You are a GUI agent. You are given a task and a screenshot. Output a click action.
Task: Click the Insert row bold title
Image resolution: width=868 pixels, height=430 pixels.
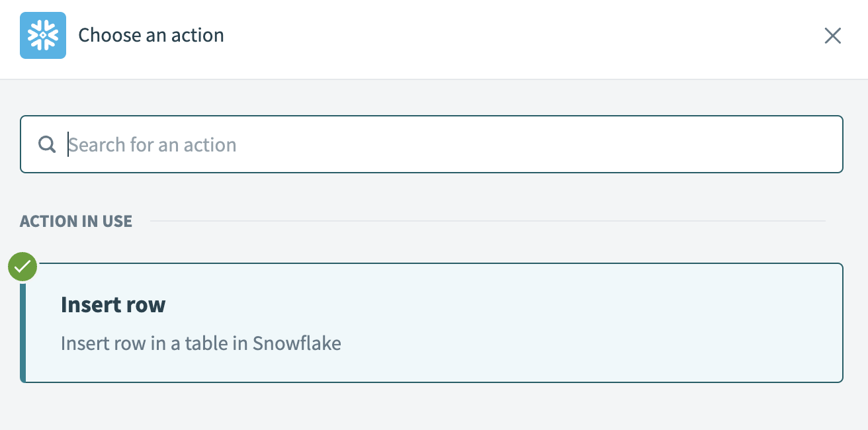tap(113, 304)
